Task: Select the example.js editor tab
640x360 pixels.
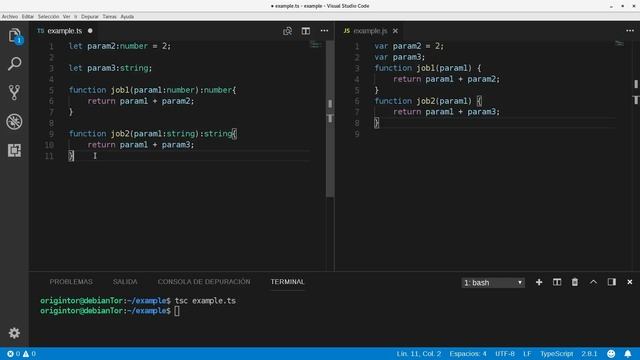Action: click(370, 31)
